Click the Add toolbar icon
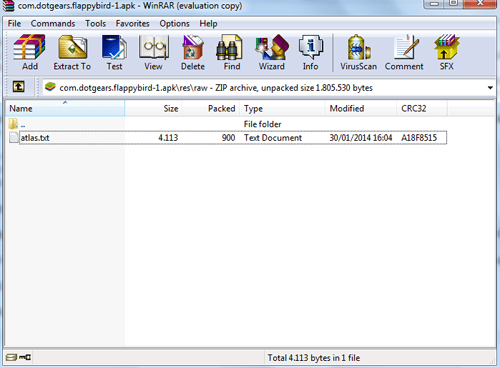Viewport: 500px width, 368px height. tap(29, 52)
